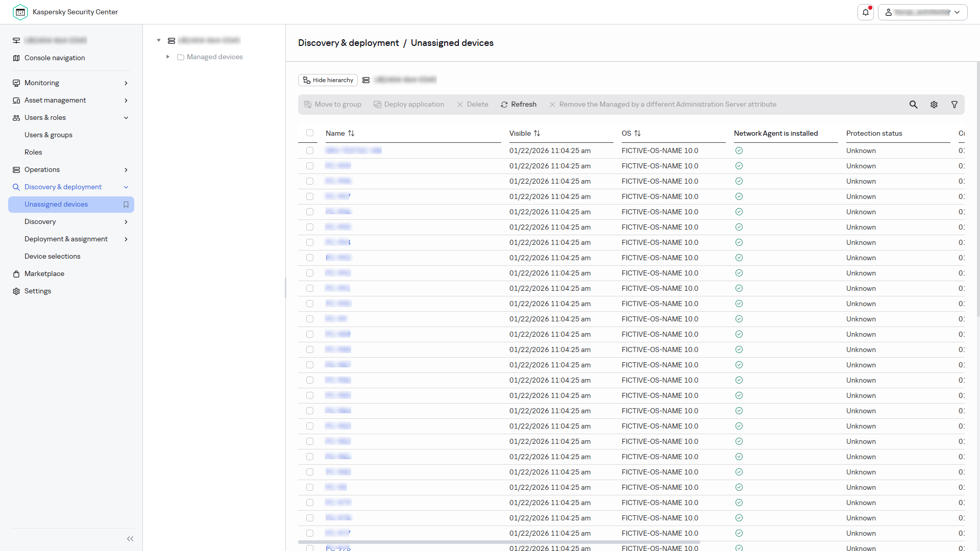This screenshot has height=551, width=980.
Task: Click the Refresh button
Action: pos(519,105)
